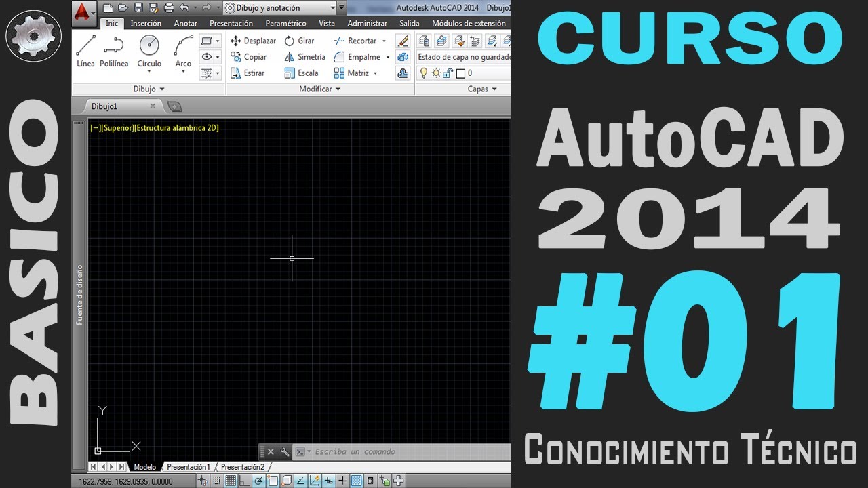Viewport: 868px width, 488px height.
Task: Click the Rectangle tool icon
Action: click(x=208, y=41)
